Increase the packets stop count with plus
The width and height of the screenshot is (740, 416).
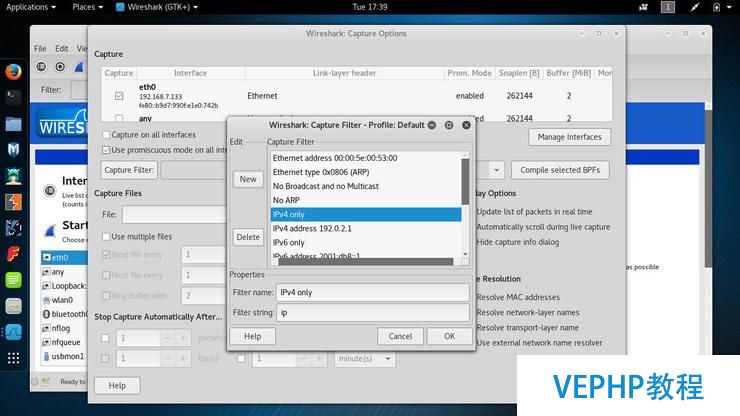click(x=184, y=338)
